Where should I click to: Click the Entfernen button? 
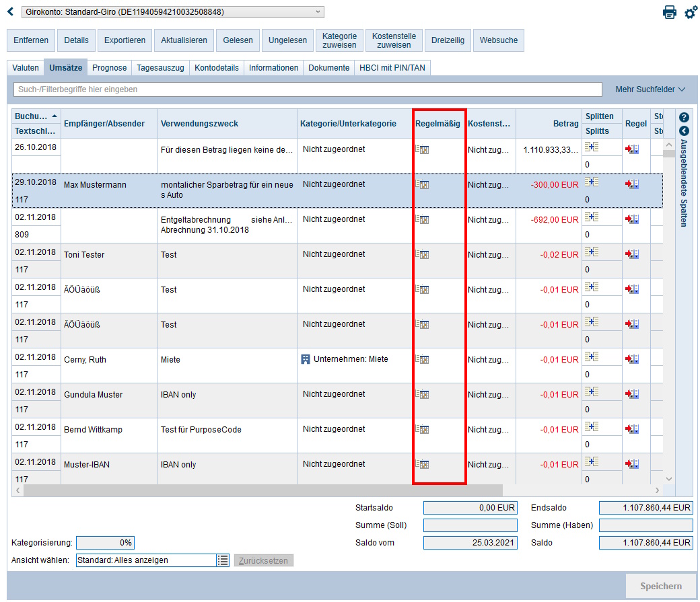pos(31,40)
